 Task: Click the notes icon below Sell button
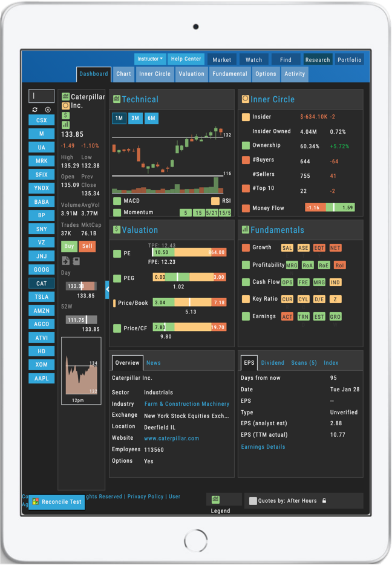tap(76, 261)
